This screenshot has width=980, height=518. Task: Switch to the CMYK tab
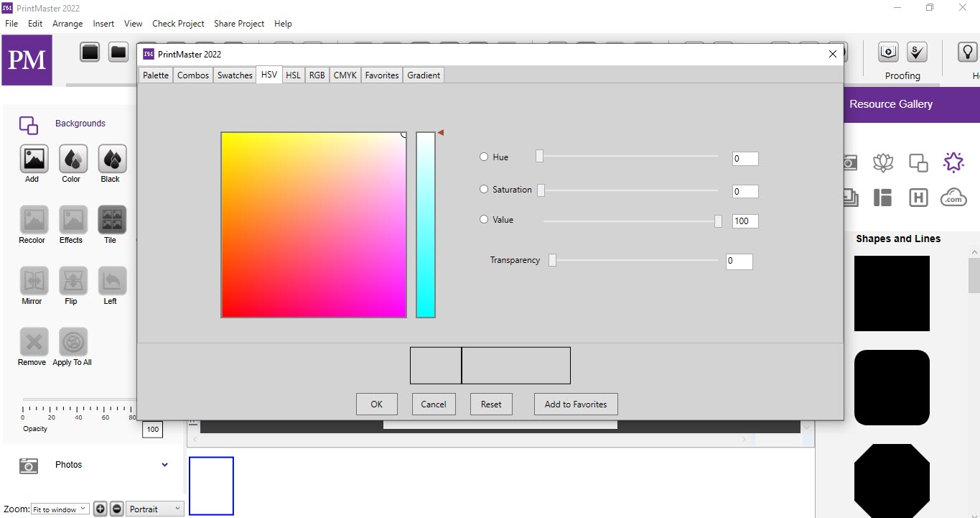point(345,75)
